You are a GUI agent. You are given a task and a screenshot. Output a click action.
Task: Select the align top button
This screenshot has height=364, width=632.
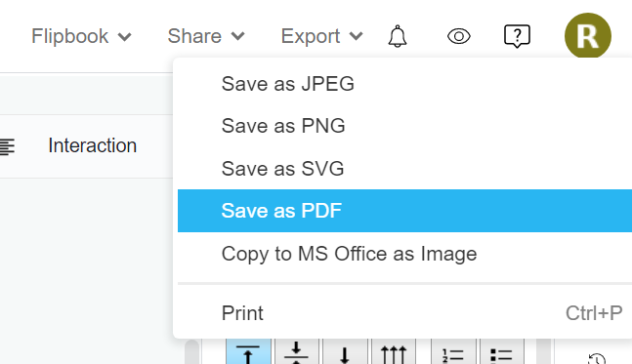tap(248, 351)
